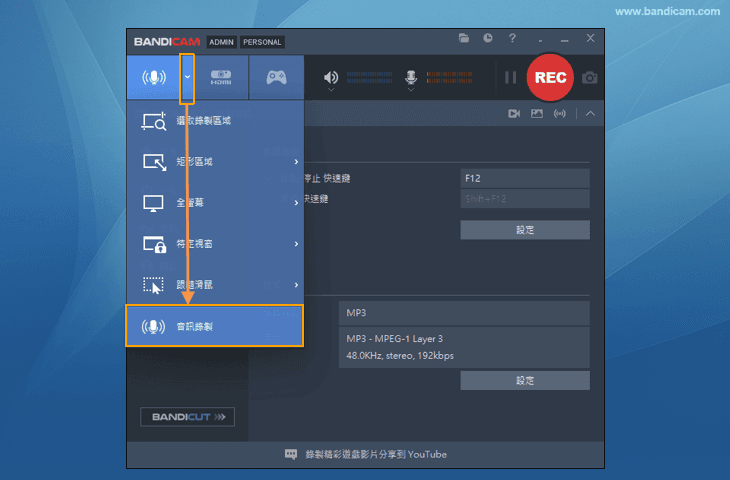Start recording with the REC button
Viewport: 730px width, 480px height.
[550, 77]
